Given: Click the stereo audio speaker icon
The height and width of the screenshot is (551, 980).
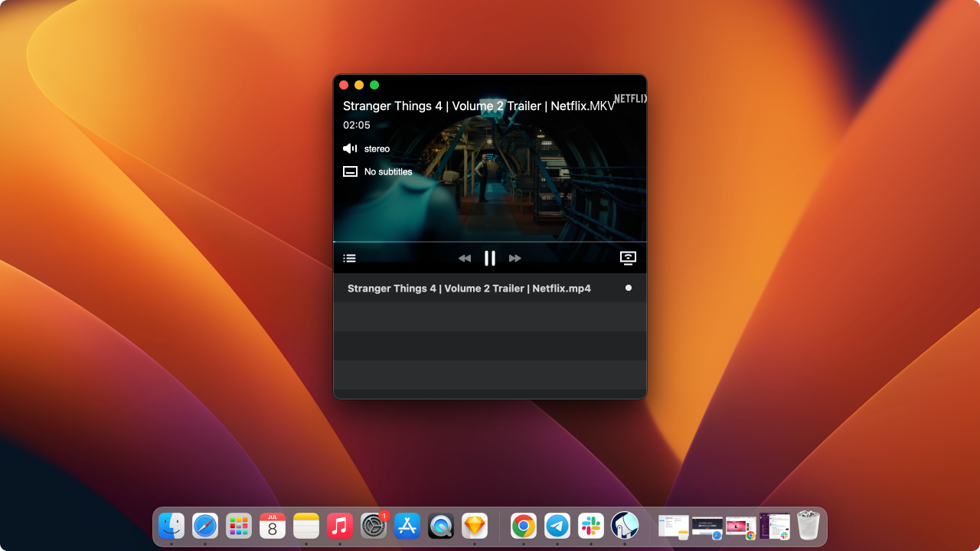Looking at the screenshot, I should 350,148.
